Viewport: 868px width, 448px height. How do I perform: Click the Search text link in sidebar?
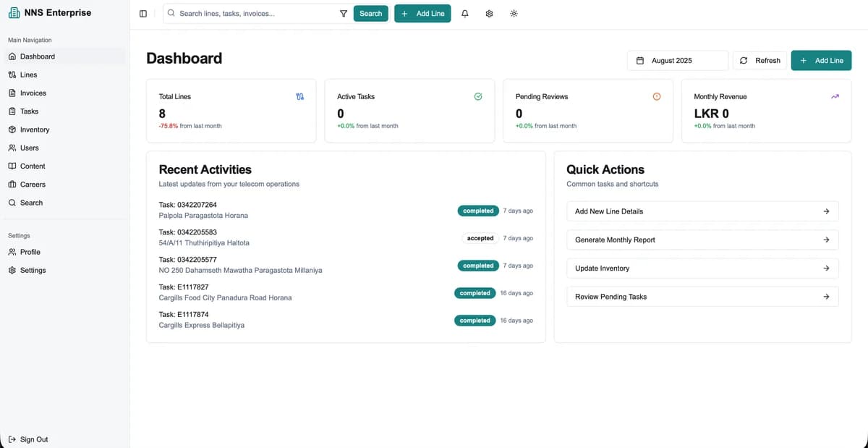31,203
